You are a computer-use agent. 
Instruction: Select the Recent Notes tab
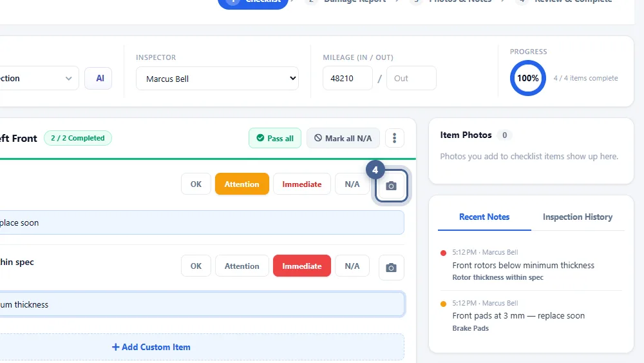tap(484, 217)
